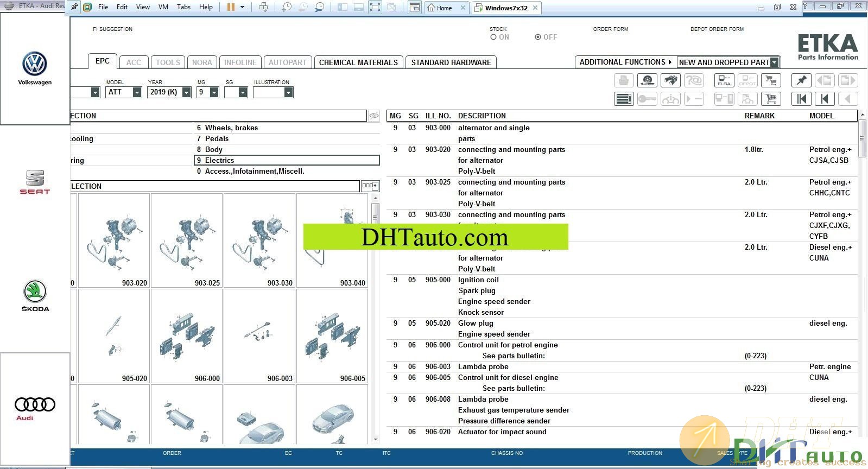Turn stock ON radio button
The height and width of the screenshot is (469, 868).
coord(493,37)
